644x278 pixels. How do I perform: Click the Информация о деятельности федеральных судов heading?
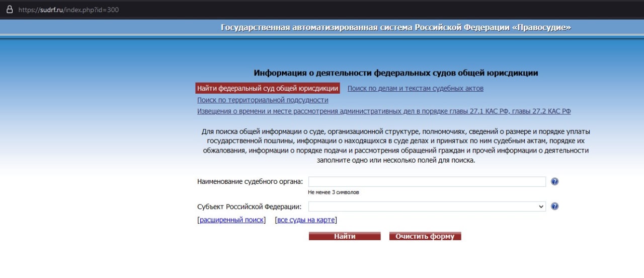(x=396, y=73)
